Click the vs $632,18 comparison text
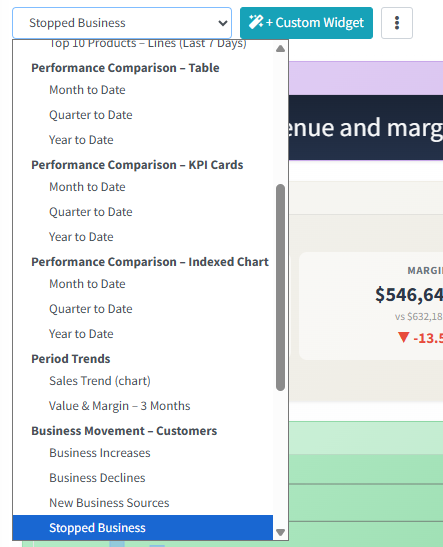 [419, 317]
